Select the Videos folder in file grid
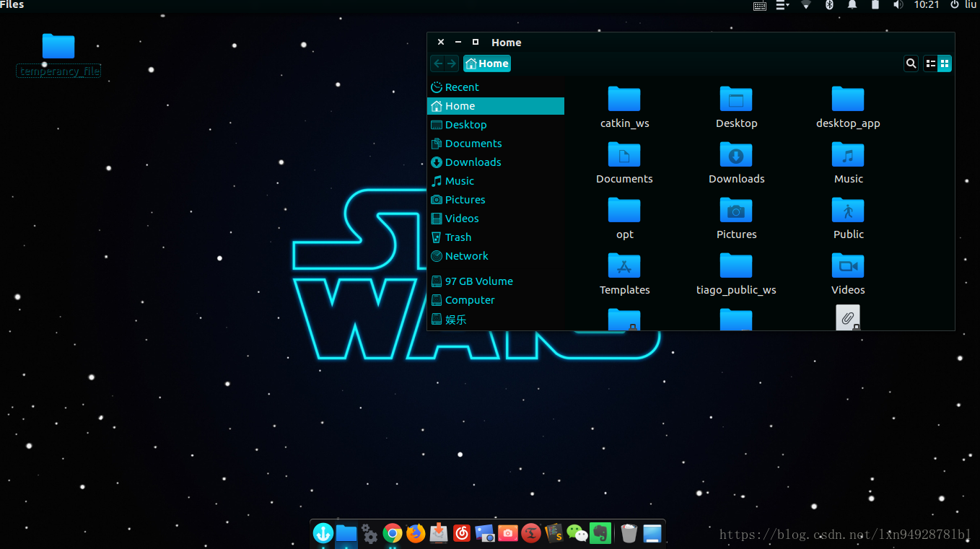Viewport: 980px width, 549px height. click(x=848, y=274)
